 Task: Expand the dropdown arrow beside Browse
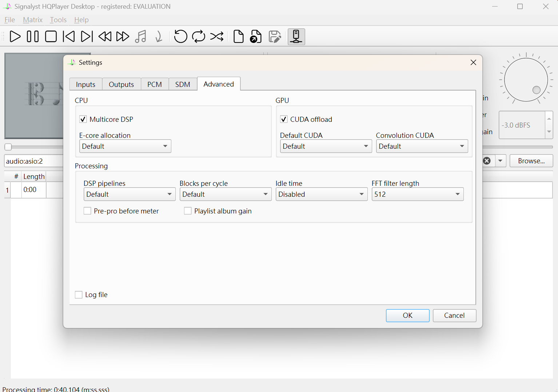[501, 161]
